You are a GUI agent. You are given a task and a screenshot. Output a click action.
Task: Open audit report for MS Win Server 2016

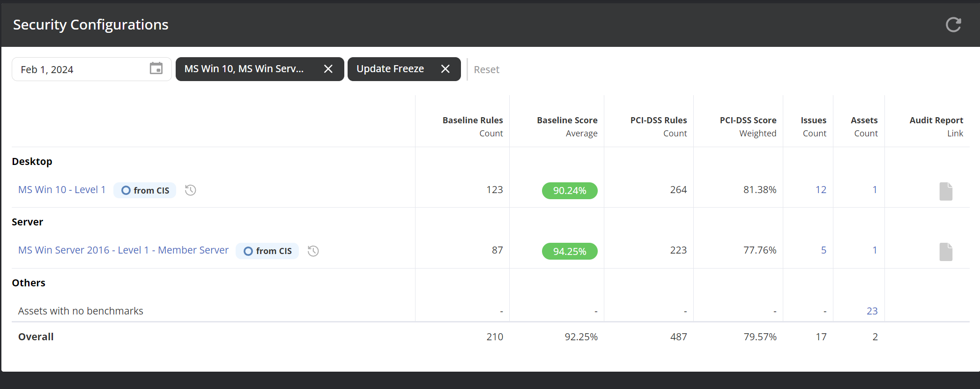[x=945, y=252]
